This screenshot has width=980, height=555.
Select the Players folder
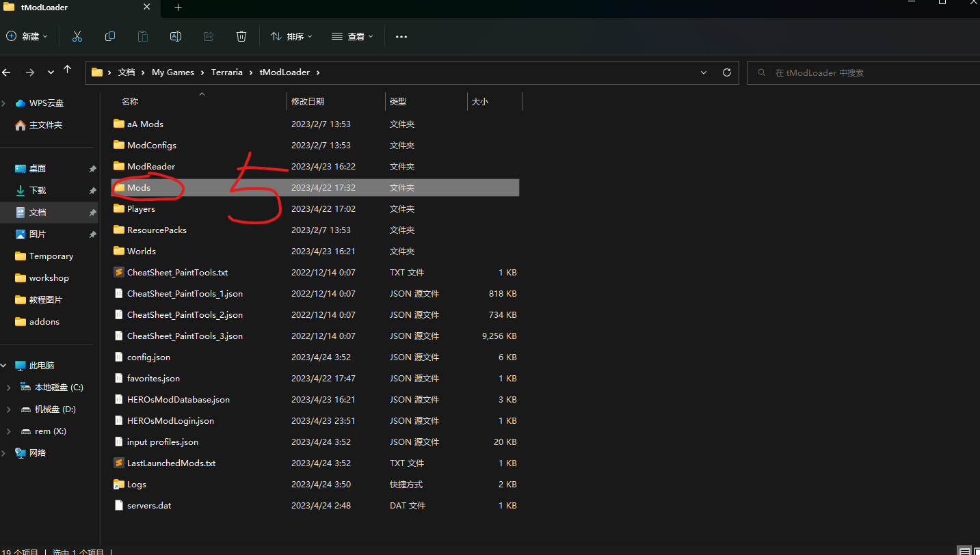315,208
